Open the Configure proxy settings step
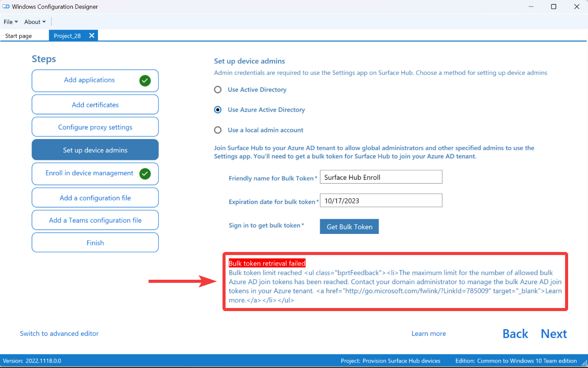 coord(95,127)
